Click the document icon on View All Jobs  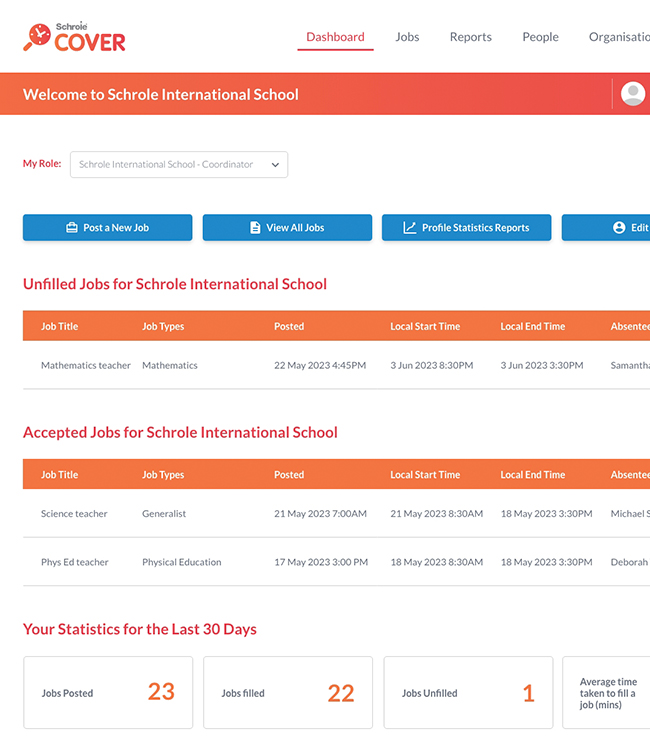[255, 228]
